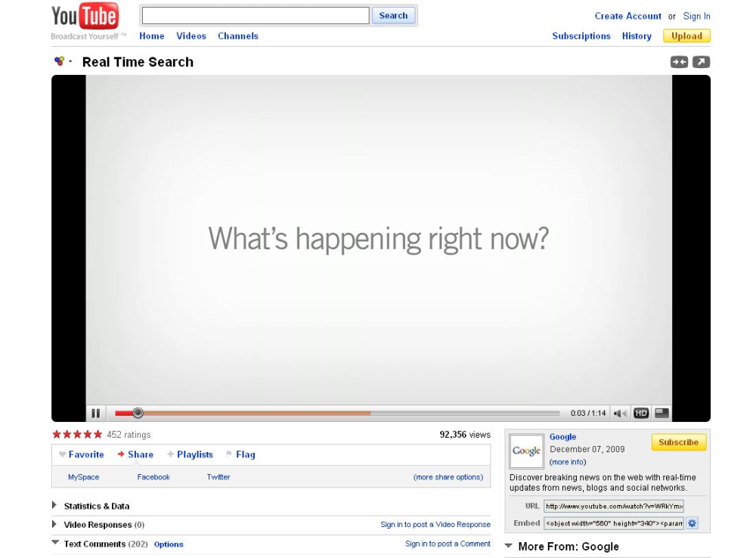Toggle HD quality in the player
The width and height of the screenshot is (756, 558).
coord(641,414)
